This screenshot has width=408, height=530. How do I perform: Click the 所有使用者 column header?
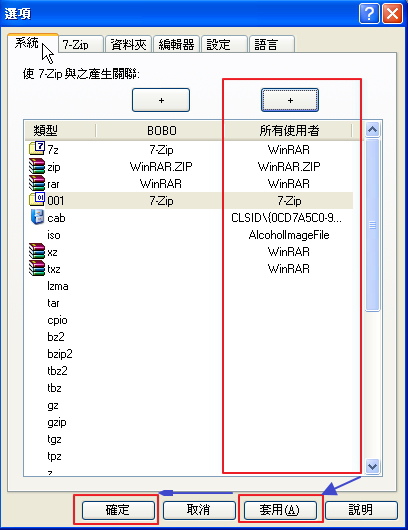(289, 130)
